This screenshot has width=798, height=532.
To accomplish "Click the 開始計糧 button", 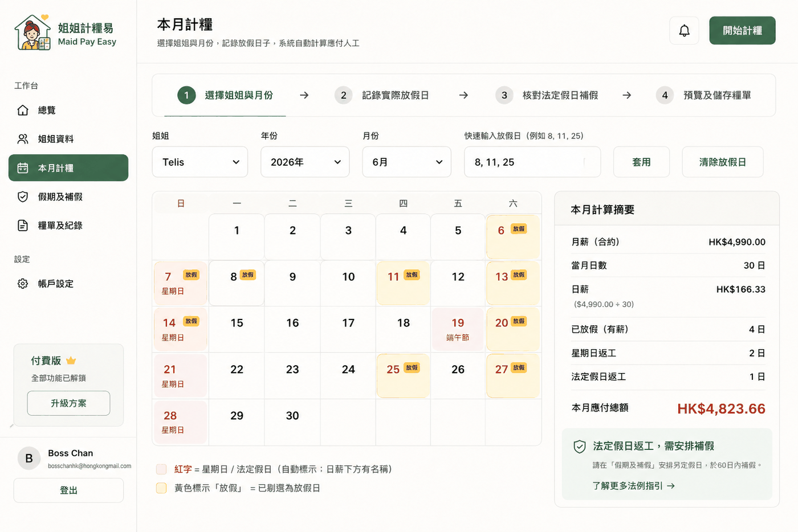I will point(742,31).
